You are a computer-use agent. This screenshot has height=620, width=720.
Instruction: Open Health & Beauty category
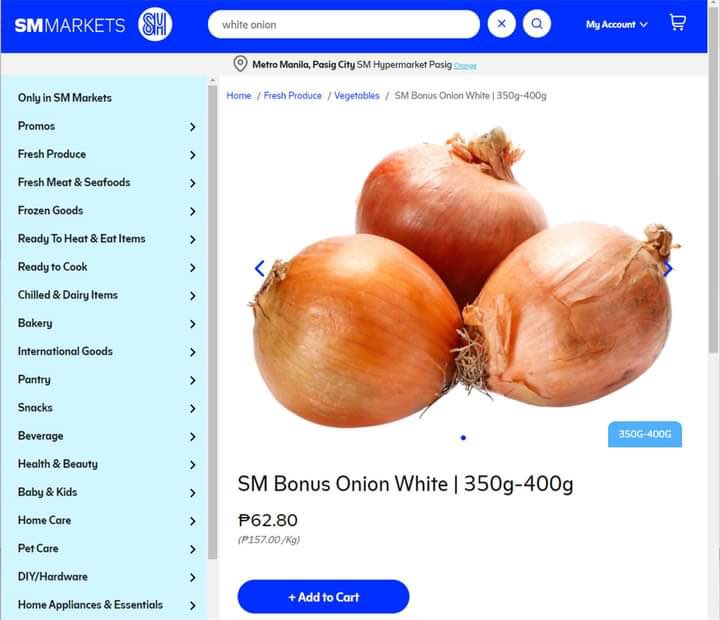pos(57,464)
